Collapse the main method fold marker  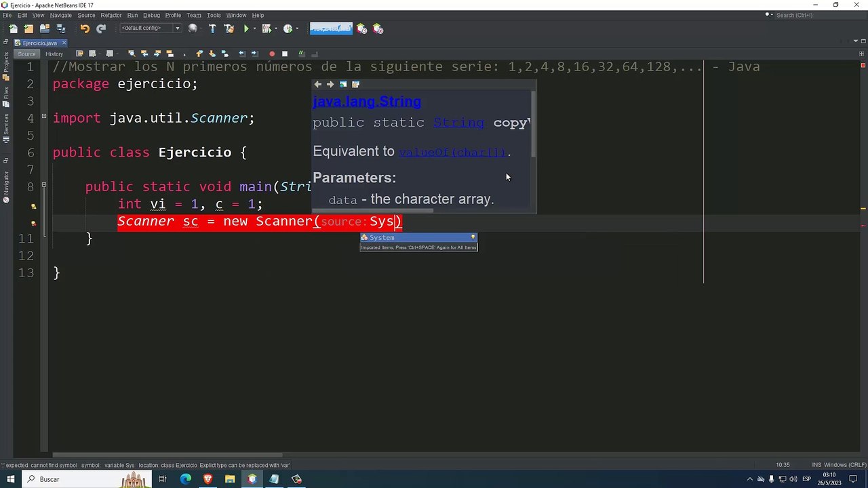point(44,184)
